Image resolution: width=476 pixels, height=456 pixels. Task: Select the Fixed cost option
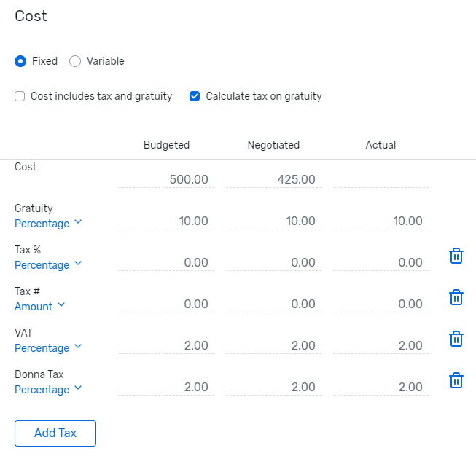(x=20, y=61)
